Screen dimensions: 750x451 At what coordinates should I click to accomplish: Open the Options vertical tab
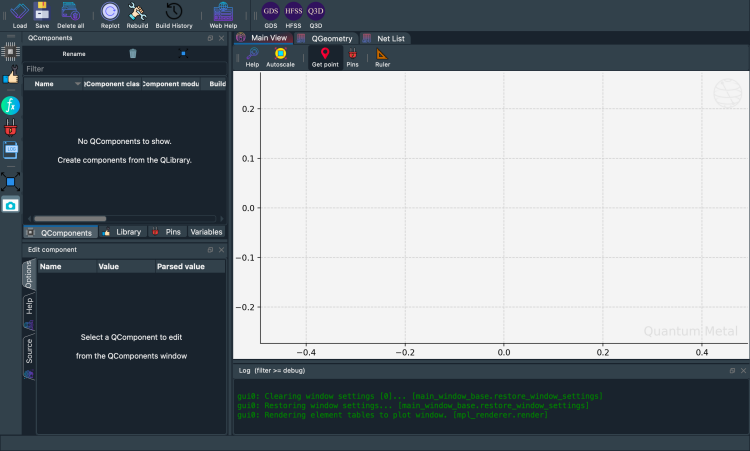coord(29,274)
